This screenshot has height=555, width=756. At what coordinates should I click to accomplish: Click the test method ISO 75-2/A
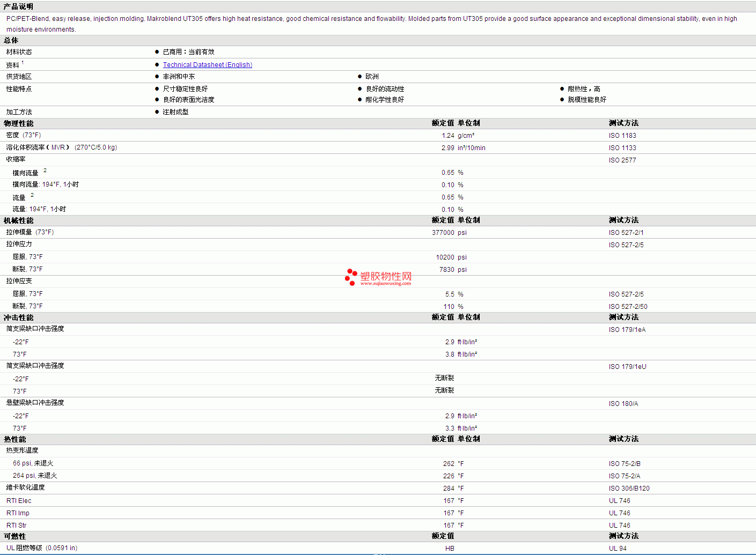(625, 476)
